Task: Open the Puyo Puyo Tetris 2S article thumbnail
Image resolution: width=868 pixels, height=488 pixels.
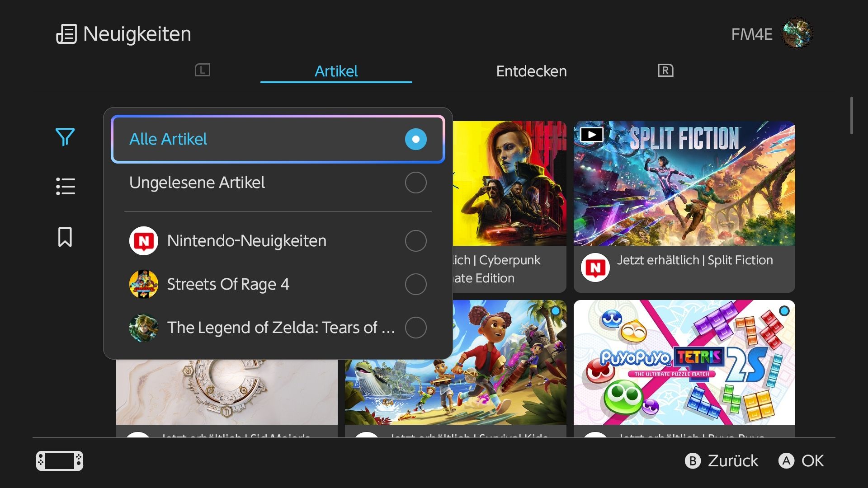Action: [x=684, y=362]
